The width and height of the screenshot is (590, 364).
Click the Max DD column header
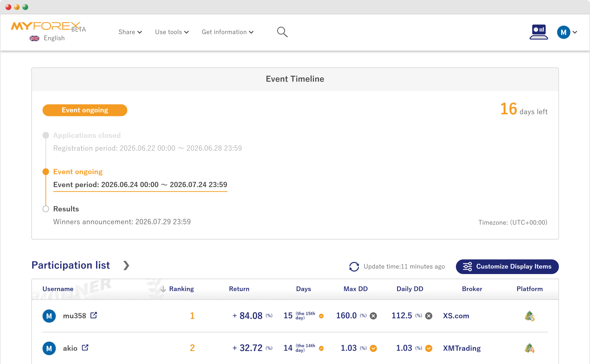[x=356, y=289]
